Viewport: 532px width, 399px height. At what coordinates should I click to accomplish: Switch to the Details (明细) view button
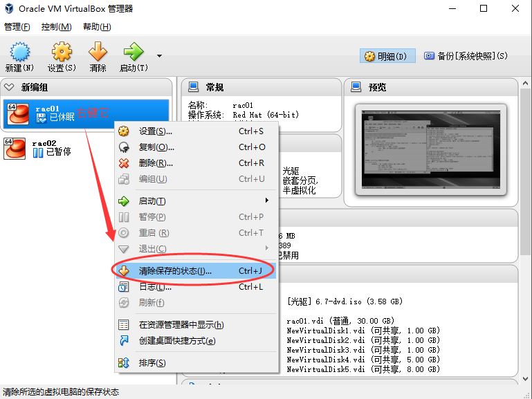(387, 56)
